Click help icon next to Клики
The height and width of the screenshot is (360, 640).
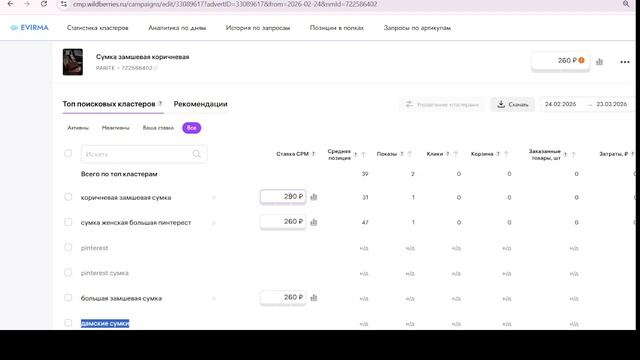tap(448, 154)
